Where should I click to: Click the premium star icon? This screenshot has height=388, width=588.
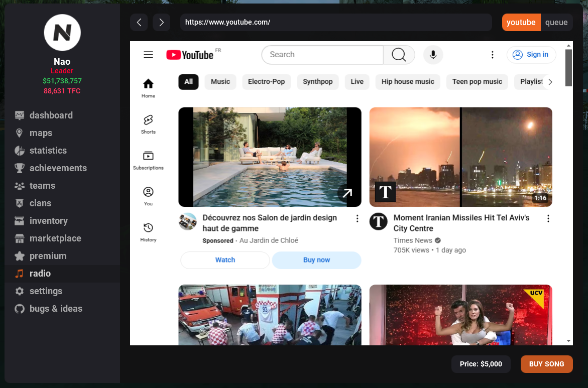pyautogui.click(x=20, y=256)
